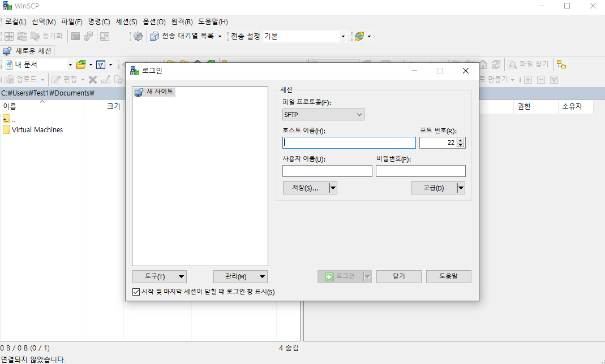Increase port number with up arrow

[460, 140]
